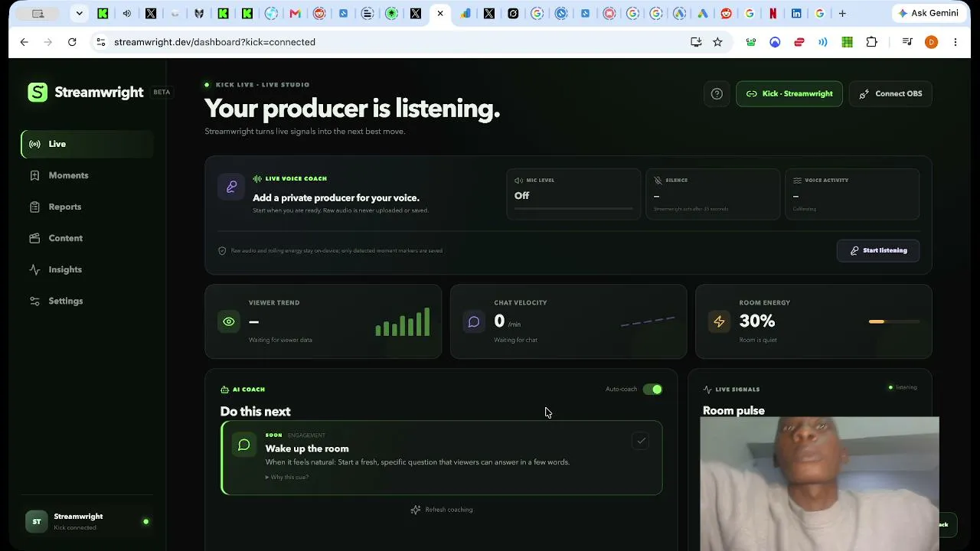Image resolution: width=980 pixels, height=551 pixels.
Task: Navigate to Insights in the sidebar
Action: coord(87,269)
